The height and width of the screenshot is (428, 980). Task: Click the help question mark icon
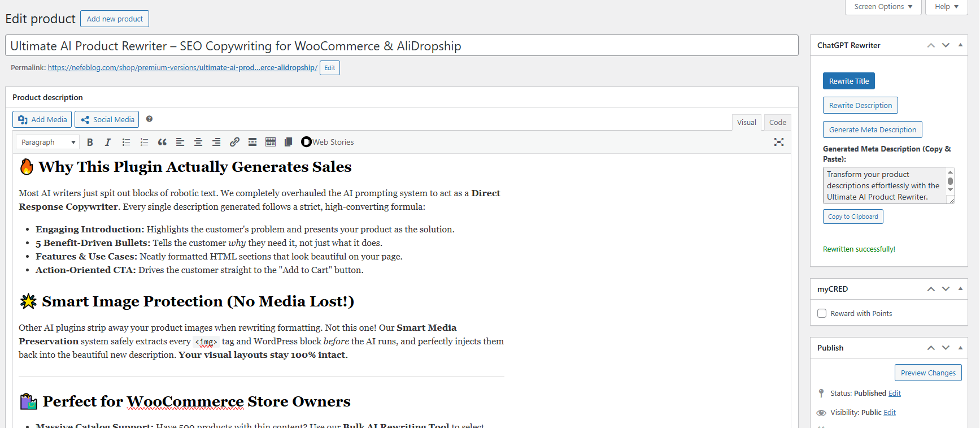149,119
